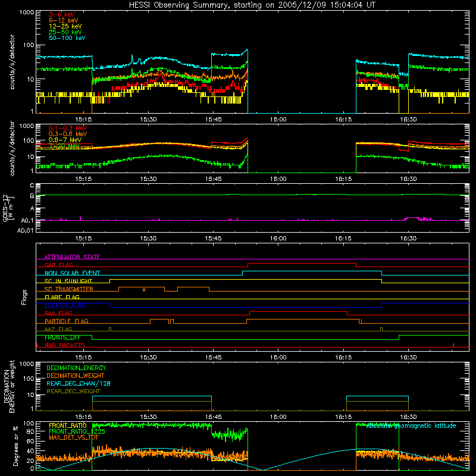Click the vertical Flags axis label
This screenshot has width=476, height=476.
(x=24, y=297)
